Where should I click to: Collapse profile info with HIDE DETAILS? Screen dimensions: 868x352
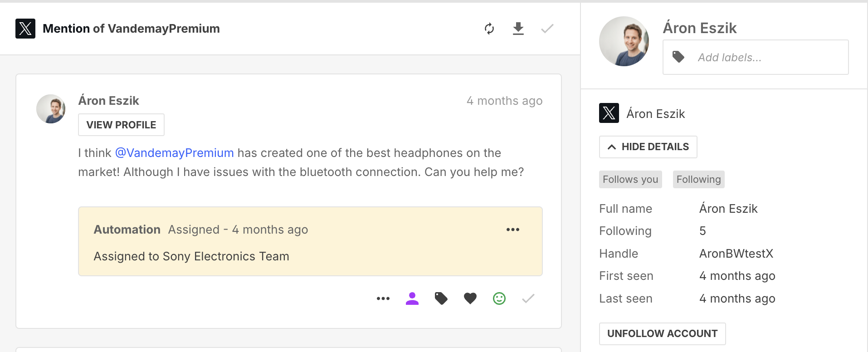(648, 147)
